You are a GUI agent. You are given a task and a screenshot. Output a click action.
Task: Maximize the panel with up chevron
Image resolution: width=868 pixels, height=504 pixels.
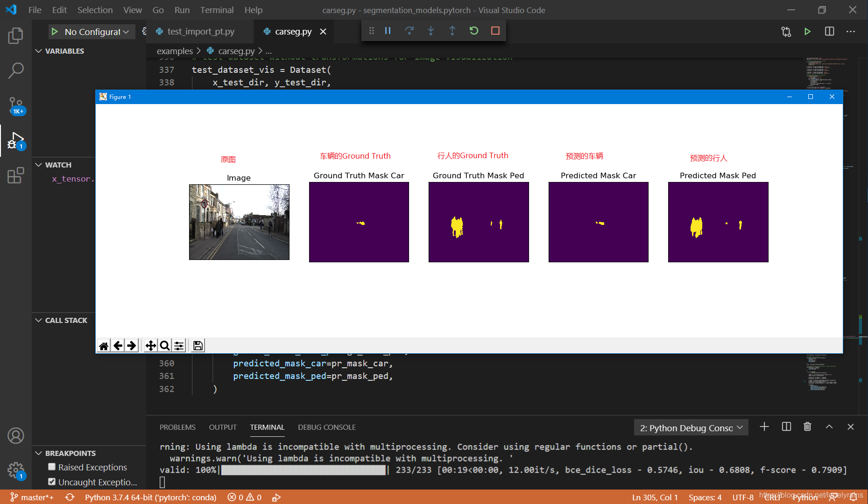point(829,427)
